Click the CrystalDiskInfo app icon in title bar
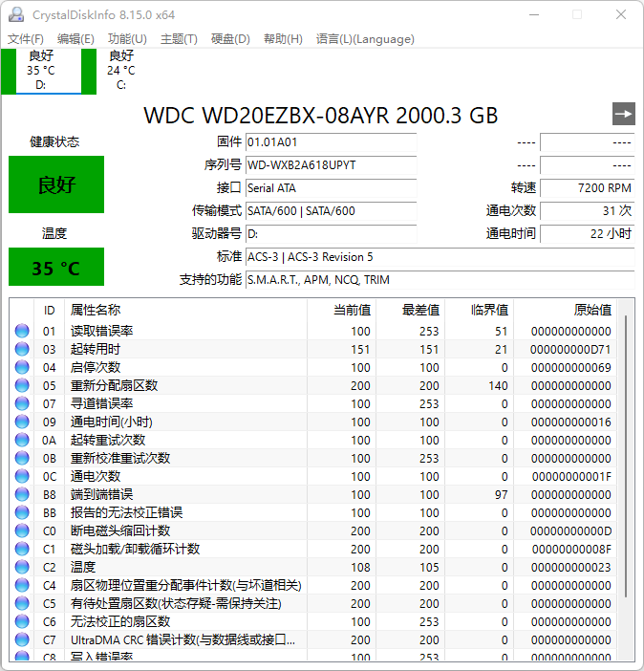This screenshot has width=644, height=671. coord(16,14)
